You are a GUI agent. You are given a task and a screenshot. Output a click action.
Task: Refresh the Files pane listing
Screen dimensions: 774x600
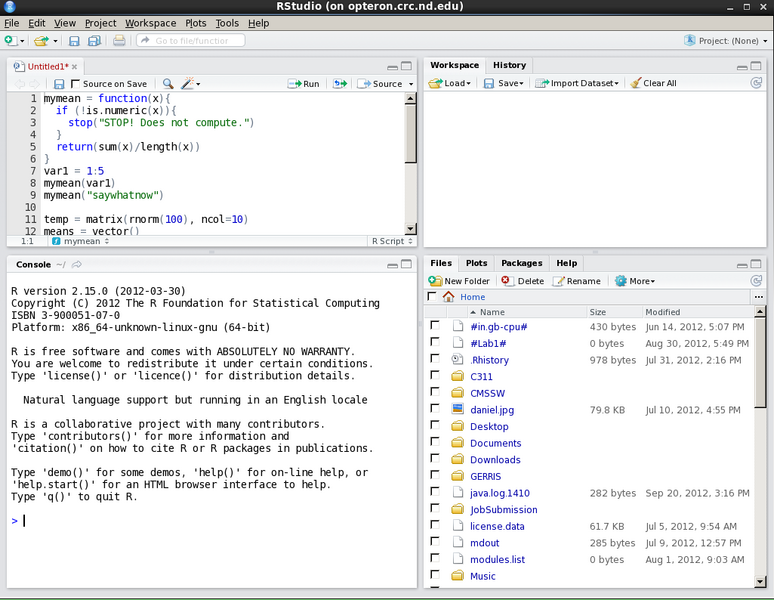coord(756,281)
